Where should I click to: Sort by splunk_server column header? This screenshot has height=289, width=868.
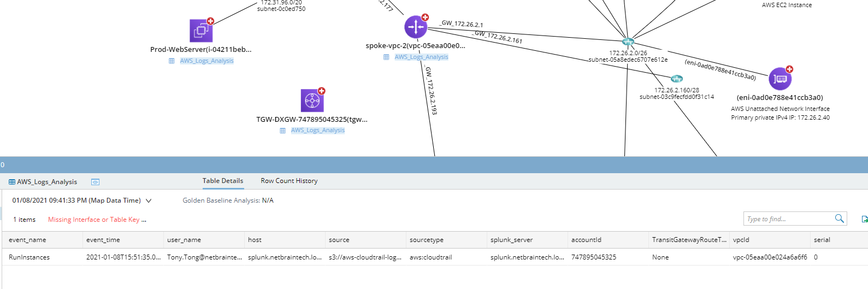point(528,240)
